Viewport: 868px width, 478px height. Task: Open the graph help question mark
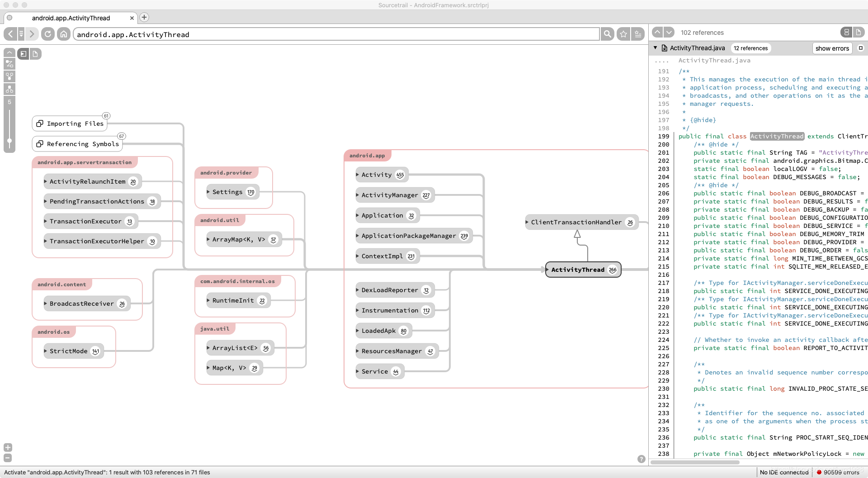641,459
